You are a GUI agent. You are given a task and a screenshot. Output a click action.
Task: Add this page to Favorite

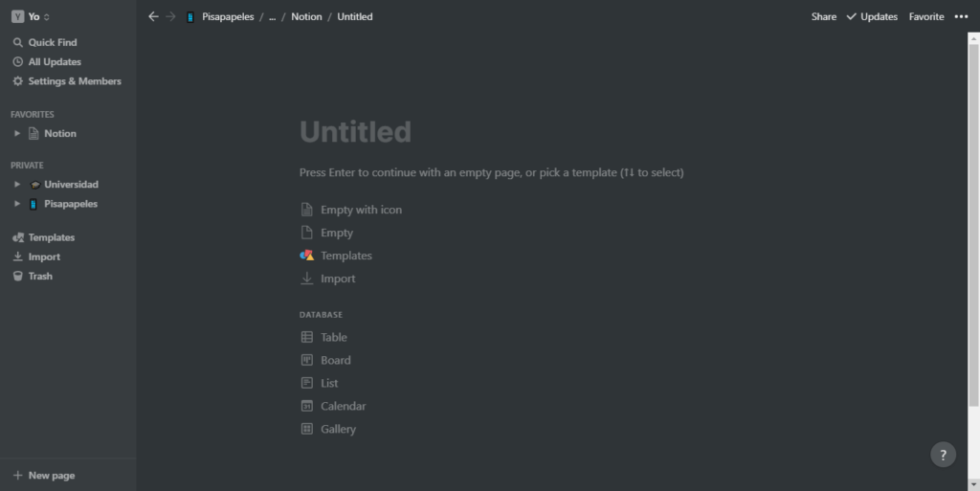point(925,16)
